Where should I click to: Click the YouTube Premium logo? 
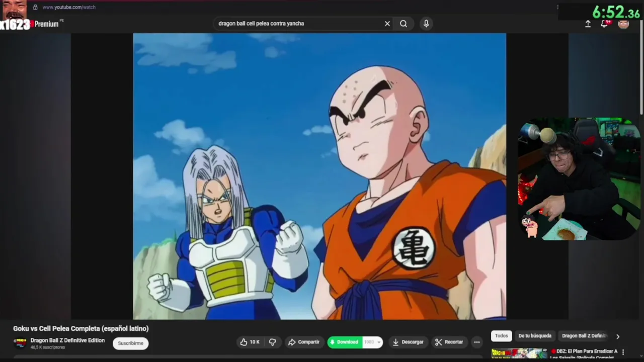[44, 24]
